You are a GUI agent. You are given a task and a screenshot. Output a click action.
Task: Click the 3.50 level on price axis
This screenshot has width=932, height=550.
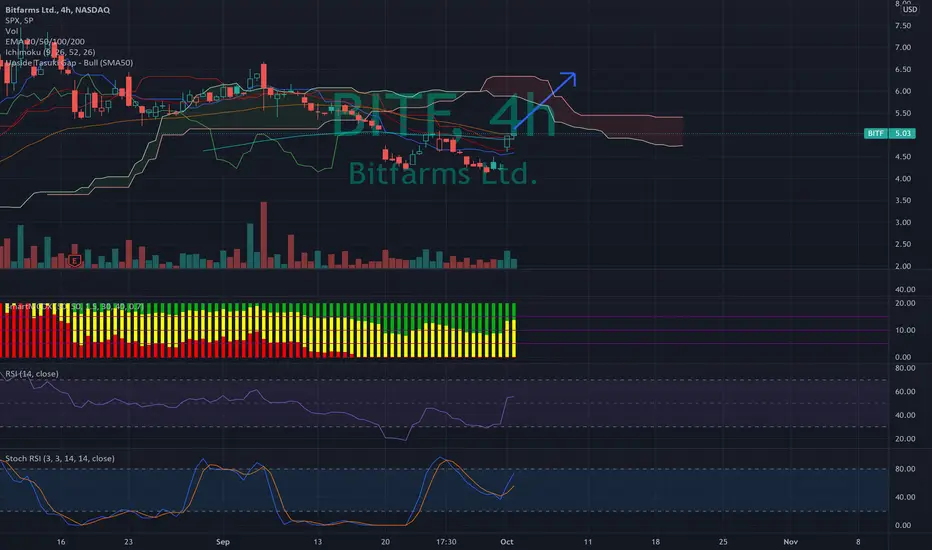tap(903, 200)
